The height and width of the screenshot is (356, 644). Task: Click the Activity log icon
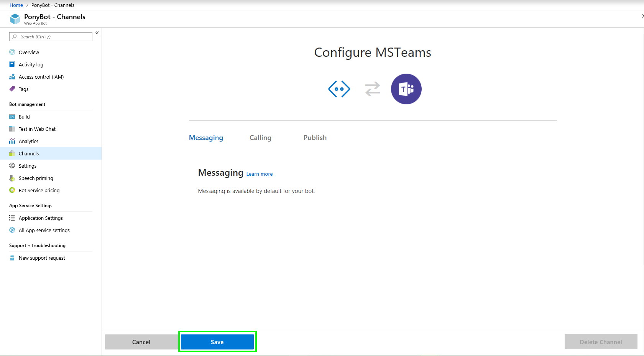point(12,64)
